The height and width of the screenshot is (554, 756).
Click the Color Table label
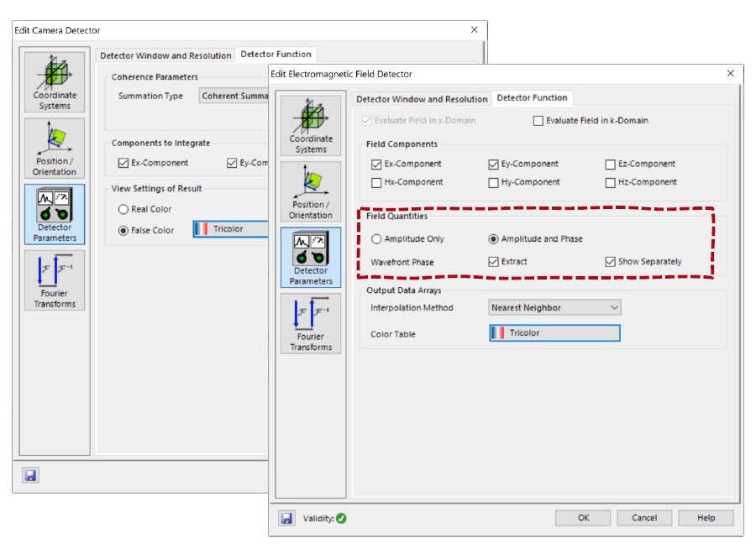coord(393,334)
